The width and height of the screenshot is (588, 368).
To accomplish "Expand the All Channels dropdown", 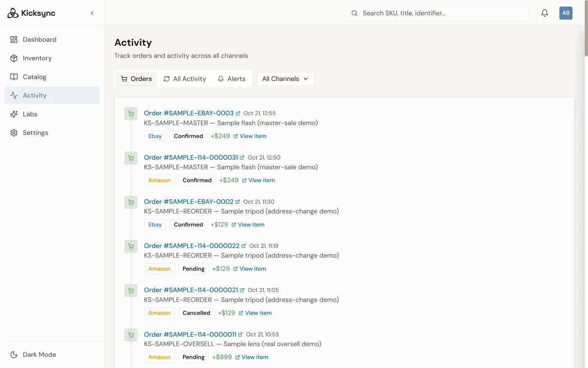I will [x=285, y=79].
